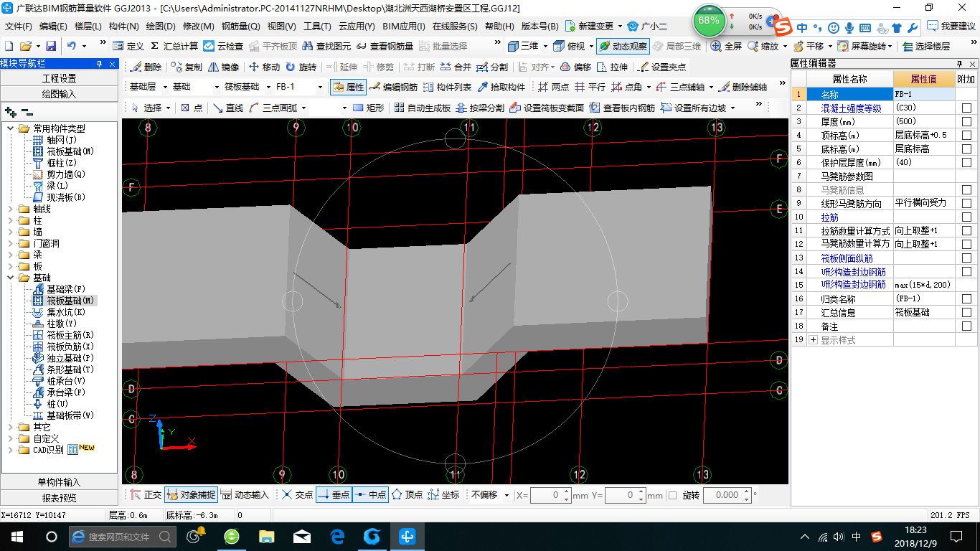Open 设置筏板变截面 tool

[548, 108]
